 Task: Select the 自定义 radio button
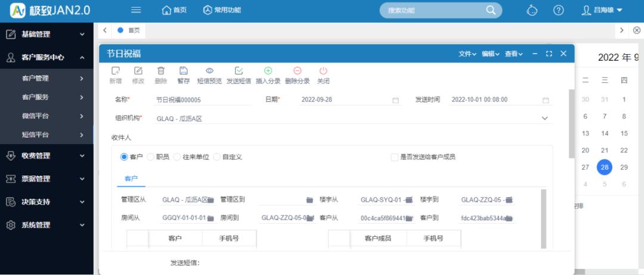[x=217, y=157]
